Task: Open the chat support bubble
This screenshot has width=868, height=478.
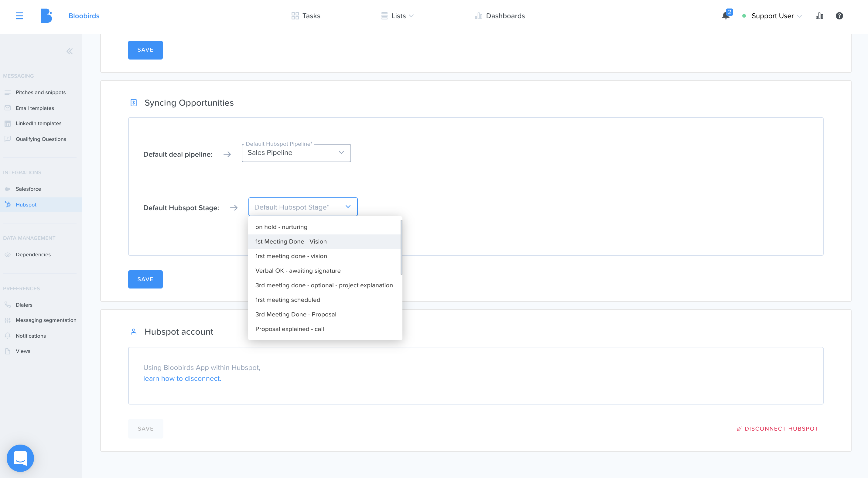Action: point(20,458)
